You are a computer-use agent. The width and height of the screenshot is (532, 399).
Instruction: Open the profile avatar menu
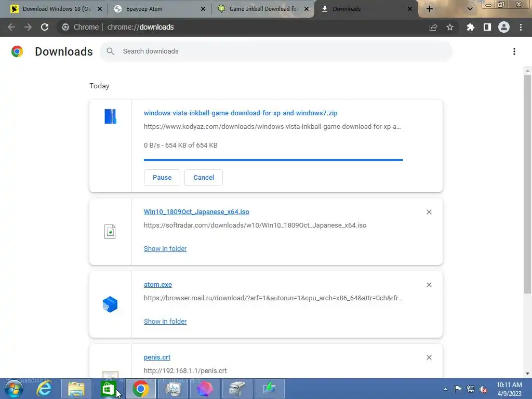(504, 27)
